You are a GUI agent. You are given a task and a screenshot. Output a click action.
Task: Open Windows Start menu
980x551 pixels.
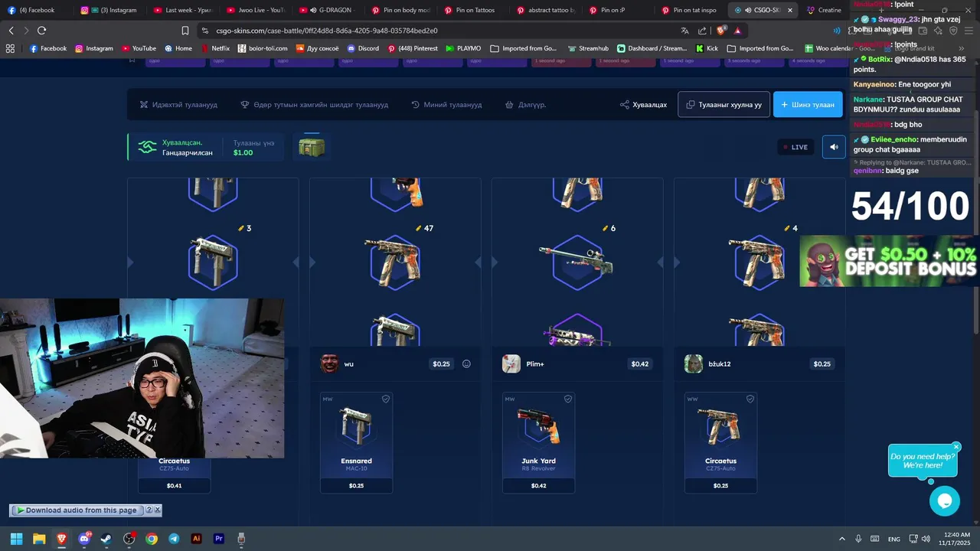click(16, 539)
